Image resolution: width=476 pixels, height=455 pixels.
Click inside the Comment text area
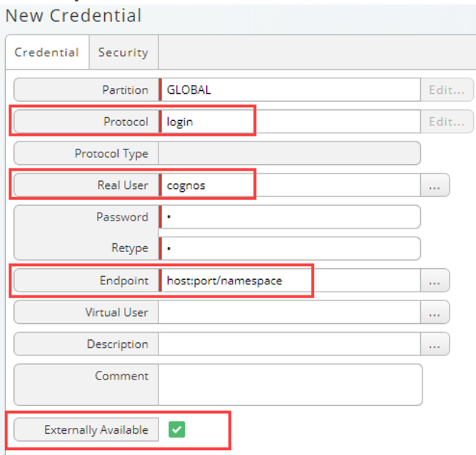pyautogui.click(x=290, y=385)
